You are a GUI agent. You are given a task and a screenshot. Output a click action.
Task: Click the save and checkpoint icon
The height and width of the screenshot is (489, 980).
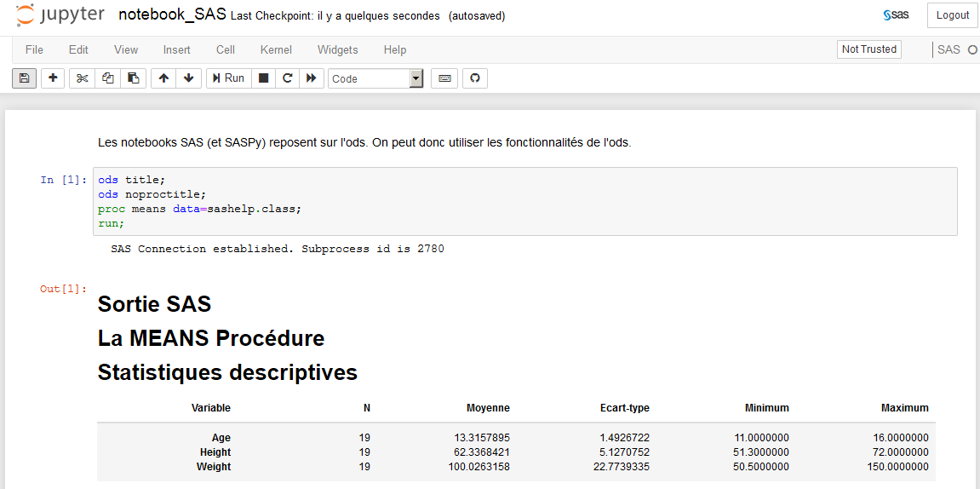(x=24, y=78)
